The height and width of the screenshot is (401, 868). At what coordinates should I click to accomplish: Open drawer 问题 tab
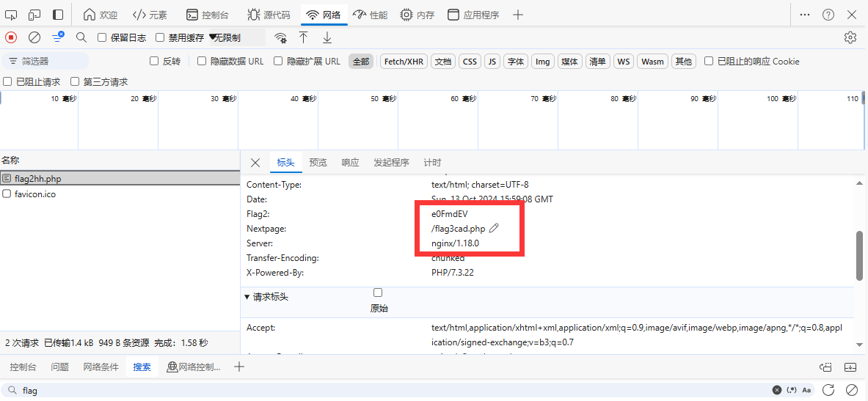[x=59, y=367]
